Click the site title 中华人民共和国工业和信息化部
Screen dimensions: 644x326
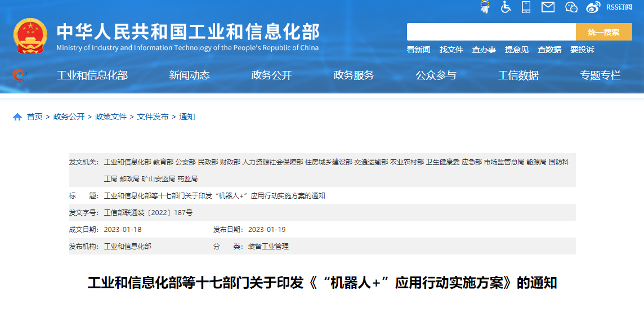188,32
